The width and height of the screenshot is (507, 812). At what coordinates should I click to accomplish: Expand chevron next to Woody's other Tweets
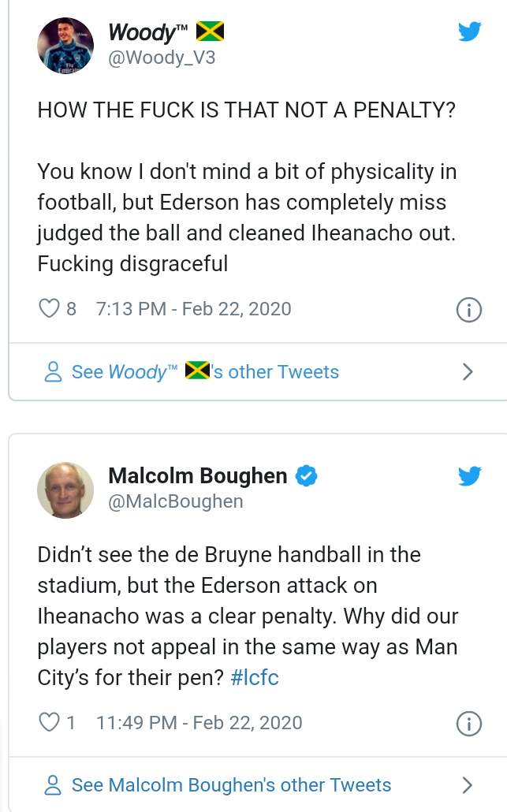click(468, 372)
